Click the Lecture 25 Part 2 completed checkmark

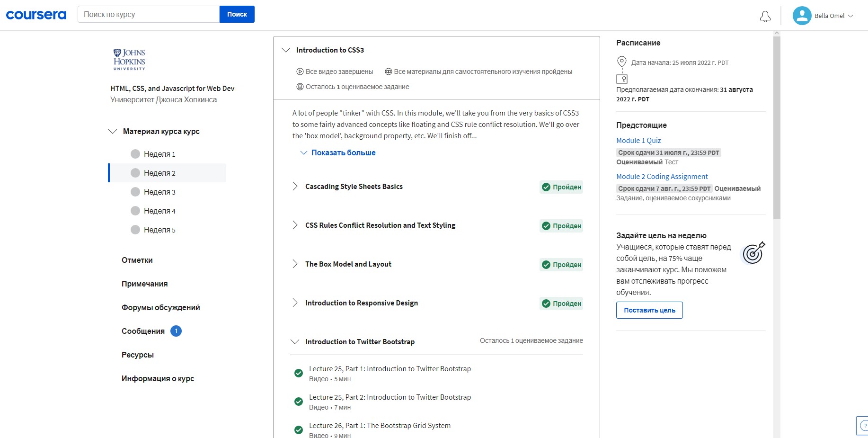click(299, 402)
